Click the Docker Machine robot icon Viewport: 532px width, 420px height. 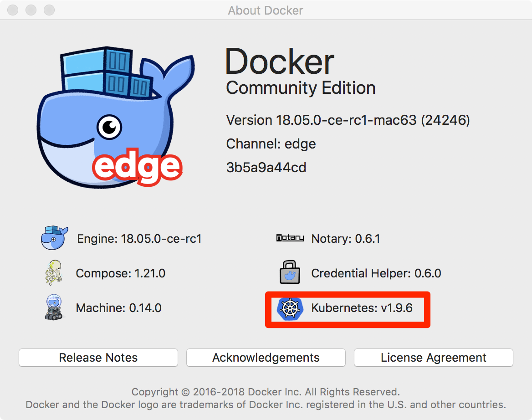54,307
